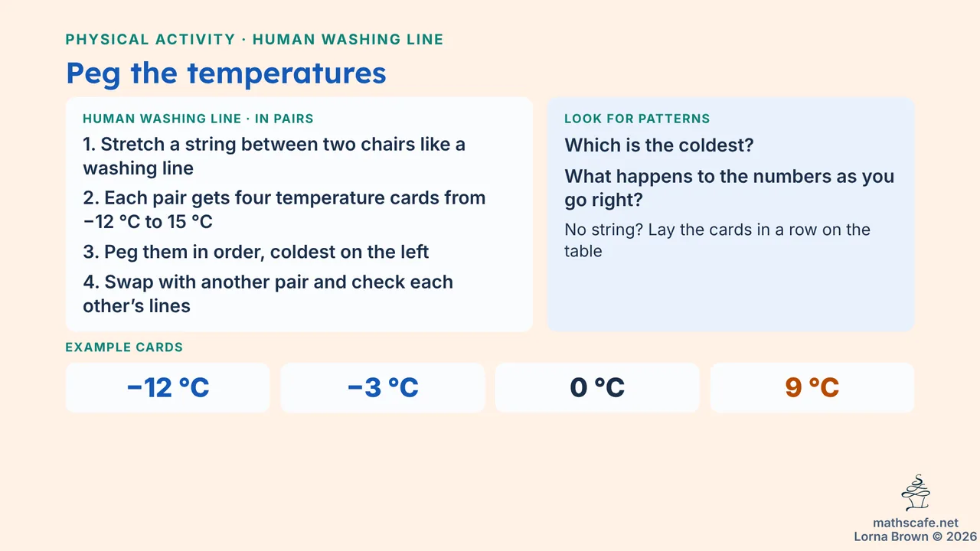This screenshot has height=551, width=980.
Task: Select the 0 °C example card
Action: (597, 388)
